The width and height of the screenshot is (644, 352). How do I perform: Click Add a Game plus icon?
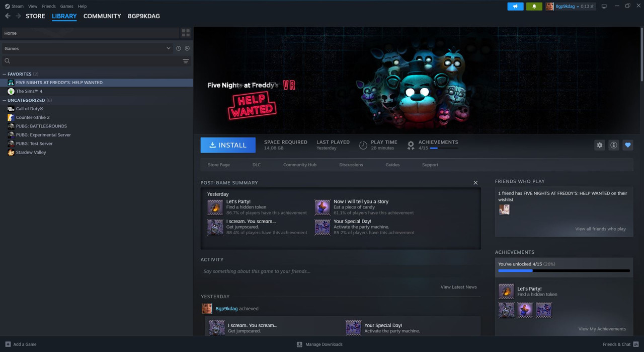pos(8,344)
